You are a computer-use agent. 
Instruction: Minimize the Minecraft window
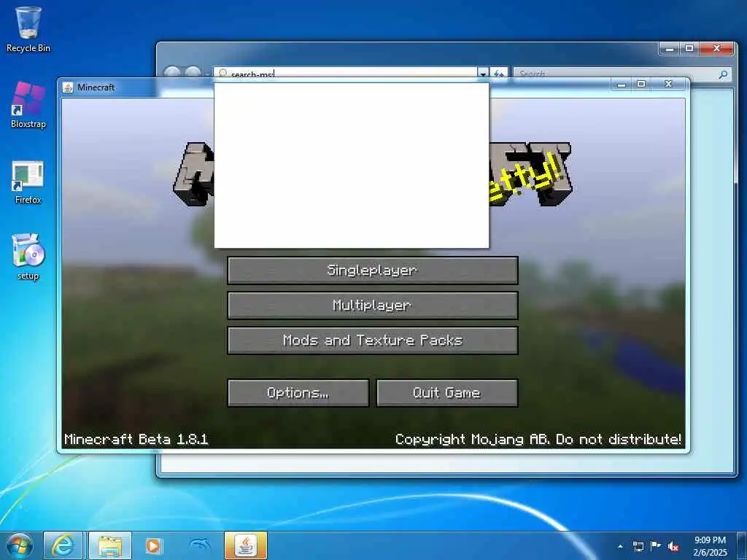pos(622,85)
